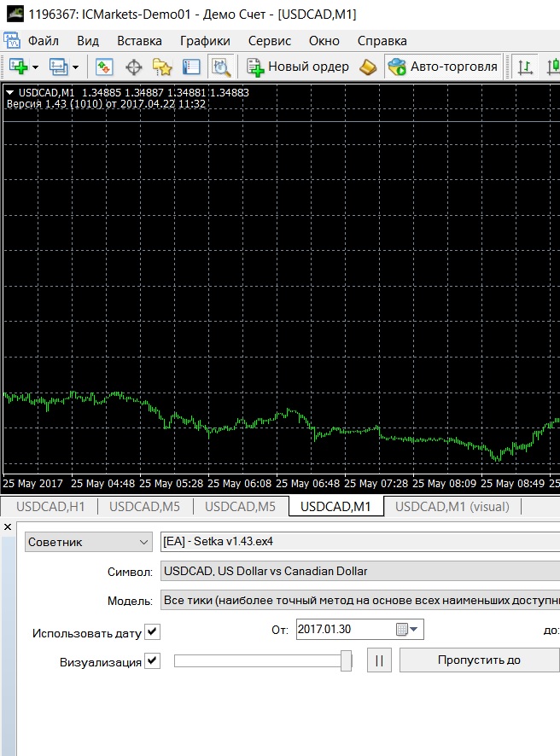
Task: Close the Strategy Tester panel
Action: tap(8, 527)
